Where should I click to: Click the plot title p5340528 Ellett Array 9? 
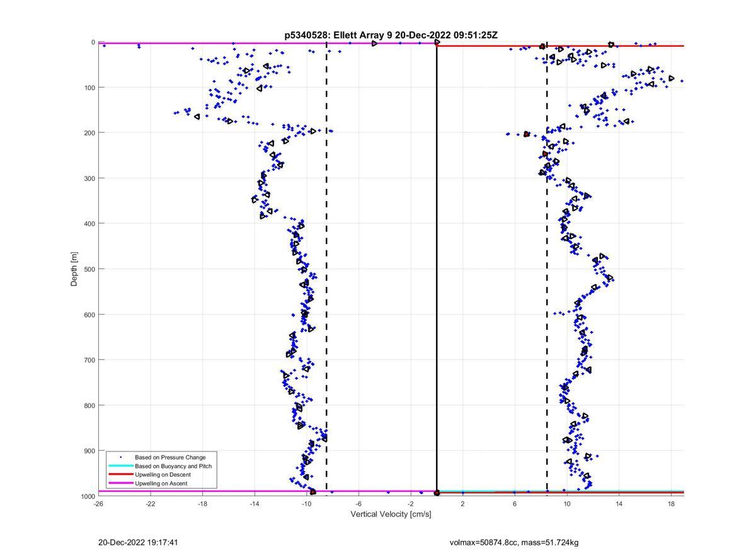[x=391, y=35]
